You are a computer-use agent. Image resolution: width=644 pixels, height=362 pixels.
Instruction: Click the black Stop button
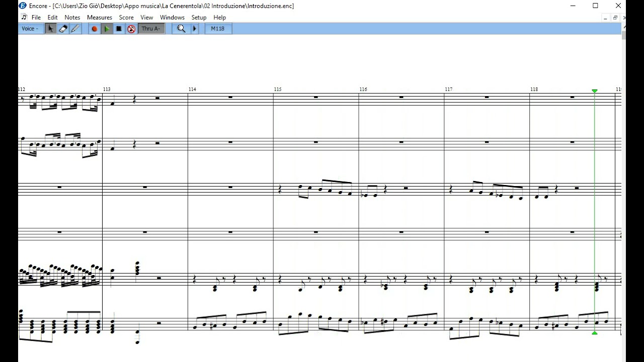click(119, 29)
